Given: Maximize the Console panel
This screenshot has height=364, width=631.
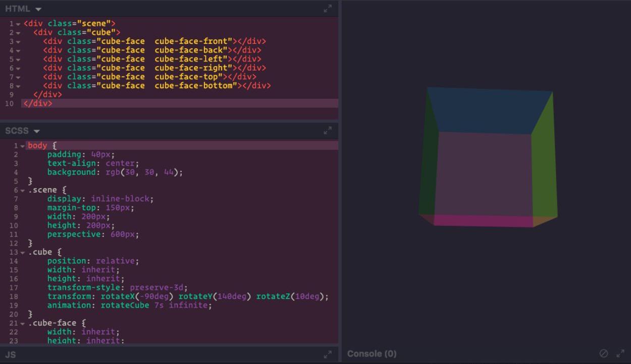Looking at the screenshot, I should (620, 354).
